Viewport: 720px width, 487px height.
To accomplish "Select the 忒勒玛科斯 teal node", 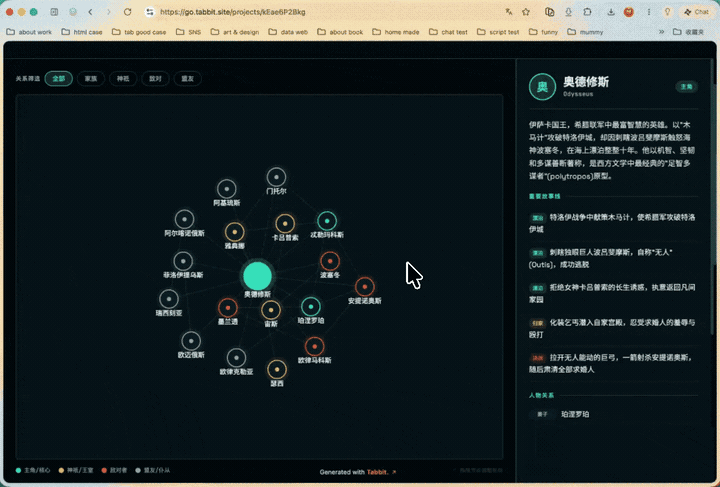I will click(327, 221).
